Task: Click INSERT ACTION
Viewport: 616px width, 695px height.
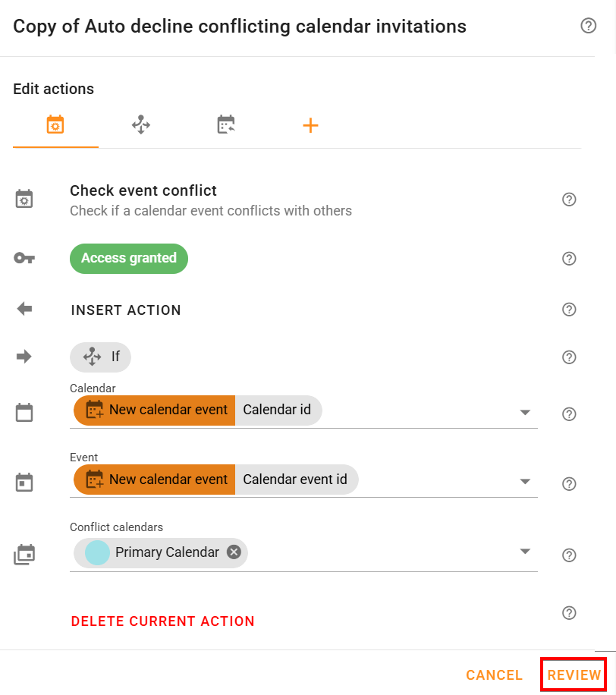Action: (126, 310)
